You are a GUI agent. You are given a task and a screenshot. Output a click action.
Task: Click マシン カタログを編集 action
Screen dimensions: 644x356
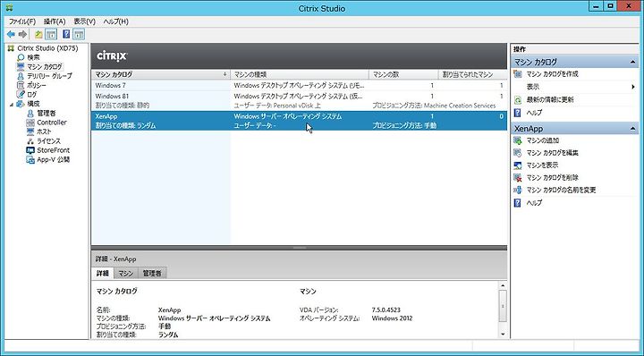click(x=552, y=153)
